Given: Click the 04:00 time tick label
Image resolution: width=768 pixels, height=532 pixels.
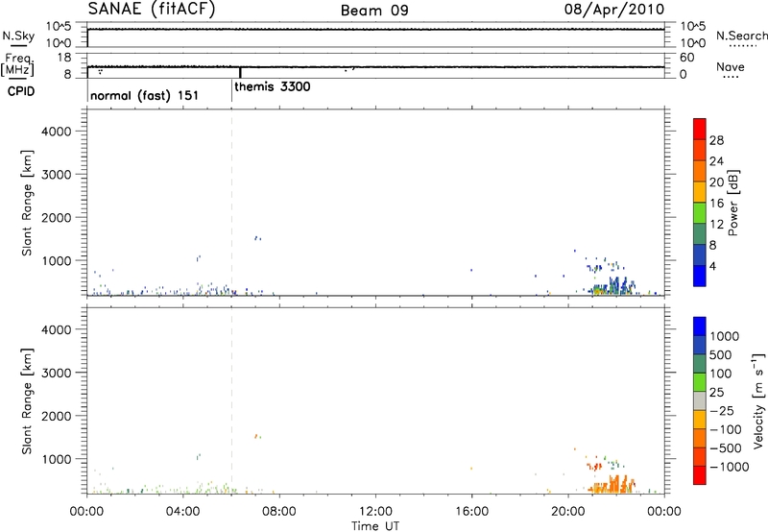Looking at the screenshot, I should pyautogui.click(x=183, y=512).
